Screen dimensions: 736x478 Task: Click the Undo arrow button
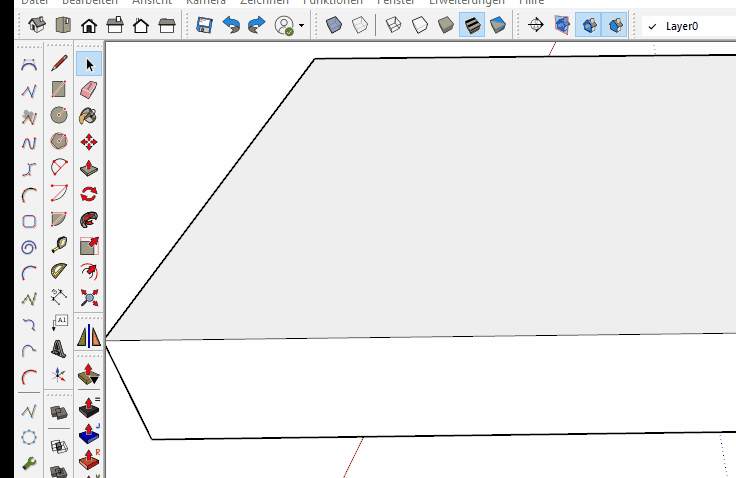pos(231,25)
